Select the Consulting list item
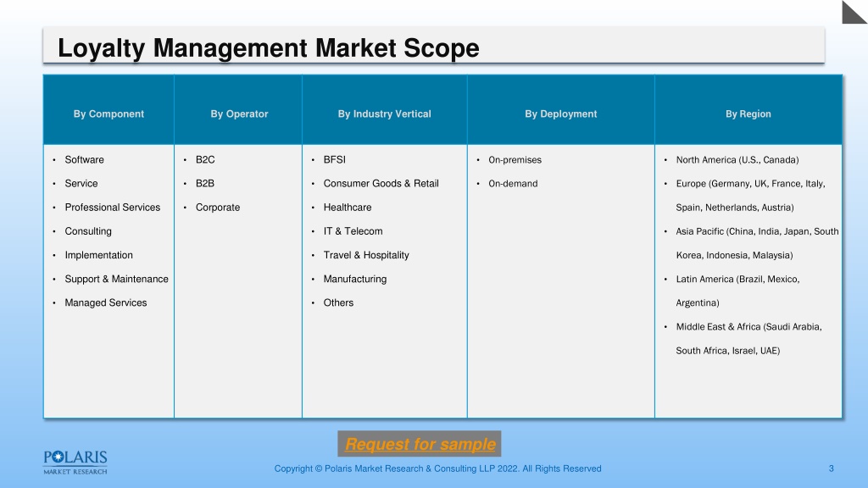This screenshot has width=868, height=488. tap(88, 231)
